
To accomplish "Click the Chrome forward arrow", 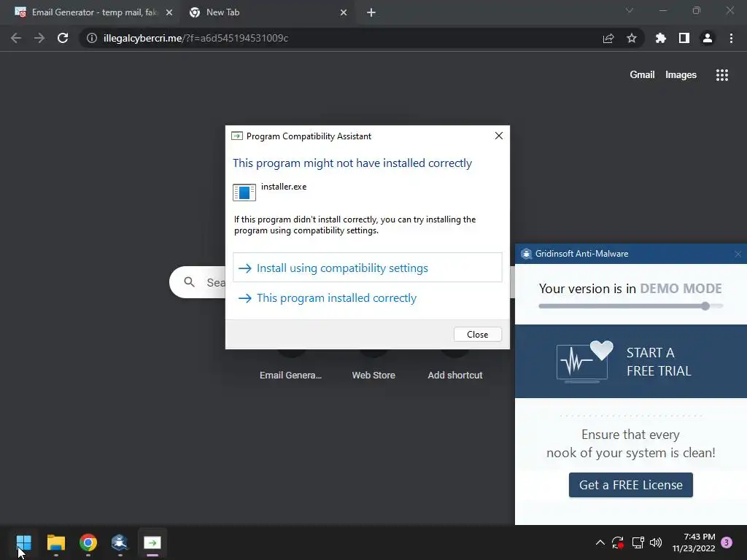I will (x=39, y=38).
